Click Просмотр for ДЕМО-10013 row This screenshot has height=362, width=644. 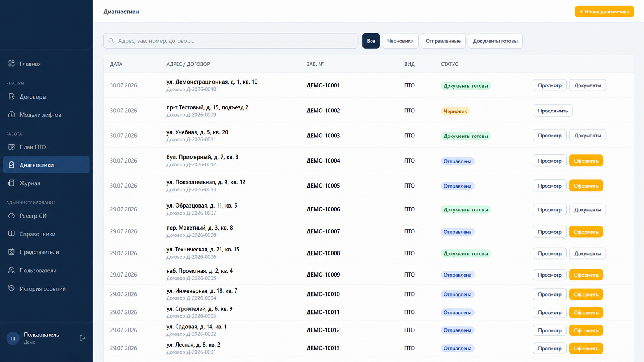coord(550,348)
